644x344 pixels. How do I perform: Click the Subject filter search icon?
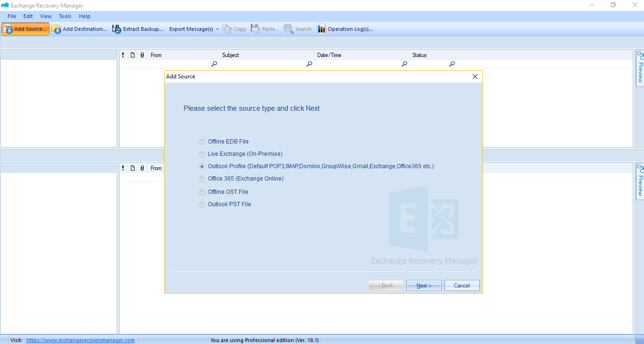309,64
